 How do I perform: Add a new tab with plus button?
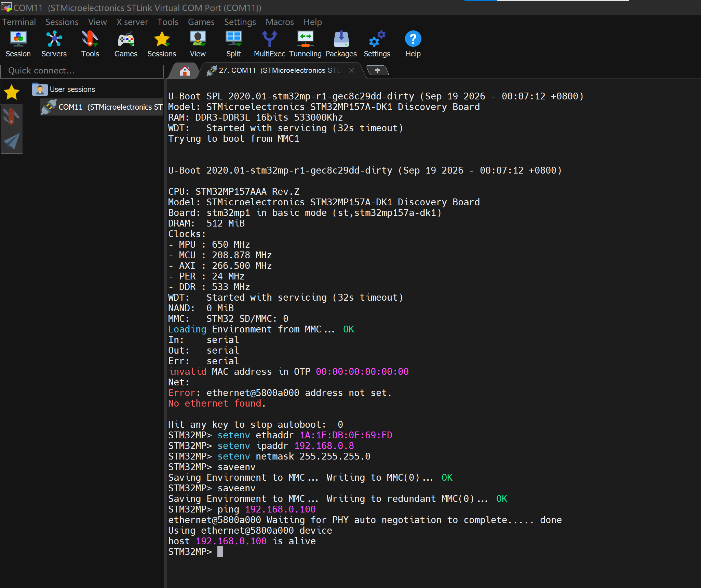(377, 70)
